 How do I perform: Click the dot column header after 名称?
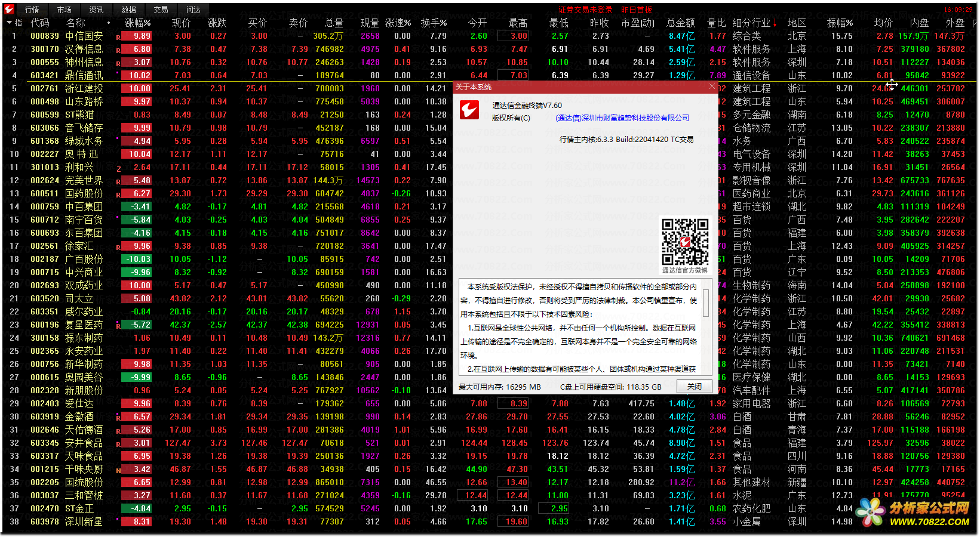point(108,23)
